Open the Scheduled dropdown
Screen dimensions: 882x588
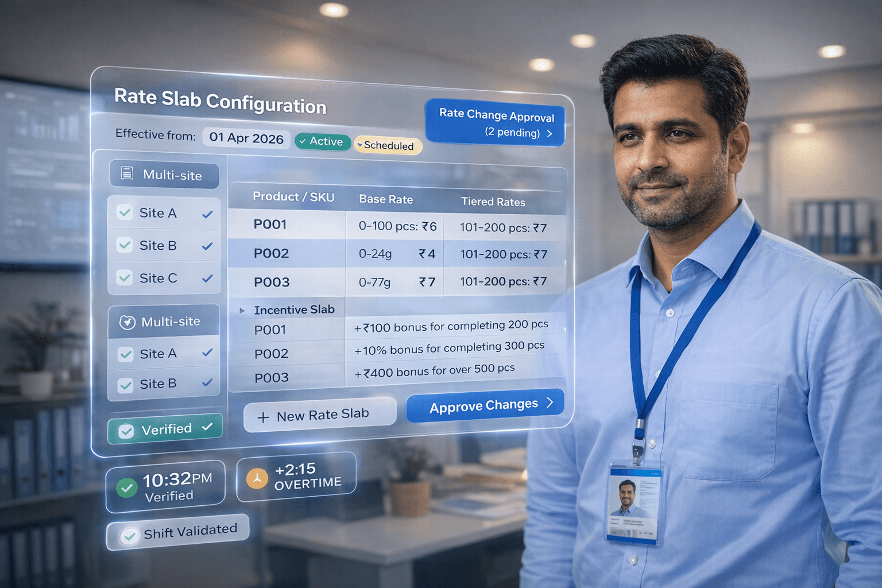[x=388, y=146]
